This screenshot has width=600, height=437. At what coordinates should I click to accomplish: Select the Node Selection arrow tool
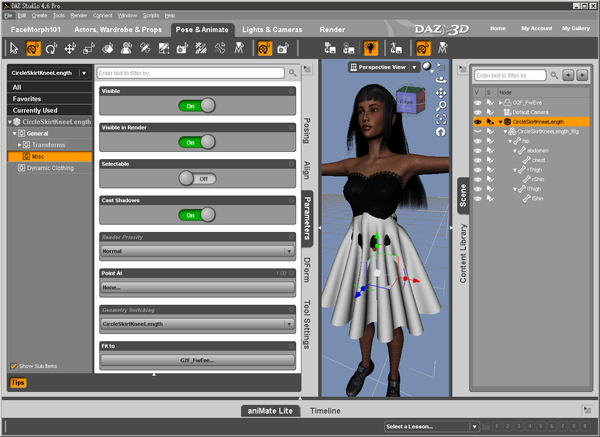point(14,49)
